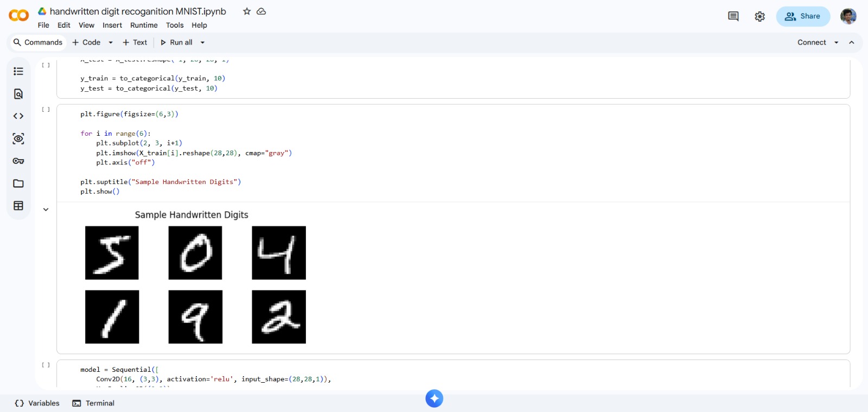Open the Connect options dropdown arrow

tap(836, 42)
